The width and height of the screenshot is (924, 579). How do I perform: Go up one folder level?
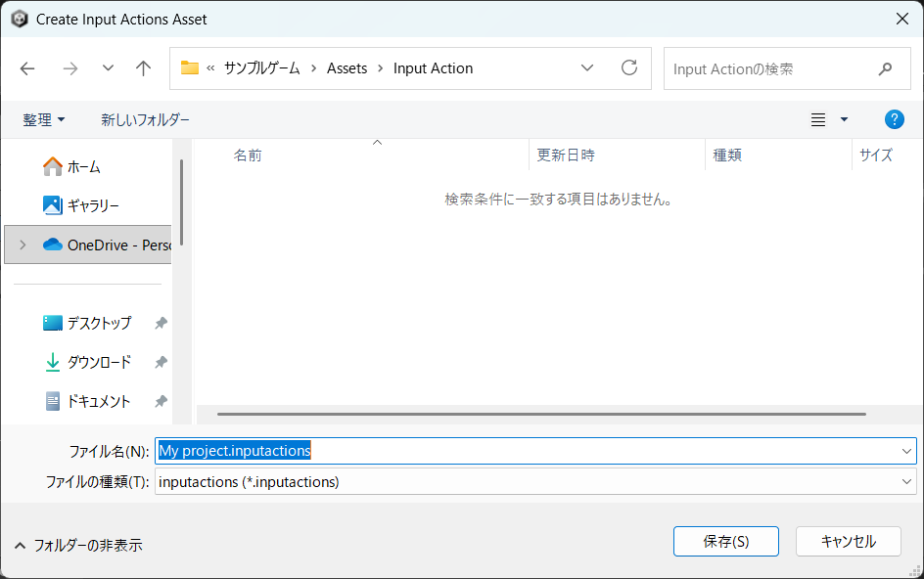click(x=144, y=68)
